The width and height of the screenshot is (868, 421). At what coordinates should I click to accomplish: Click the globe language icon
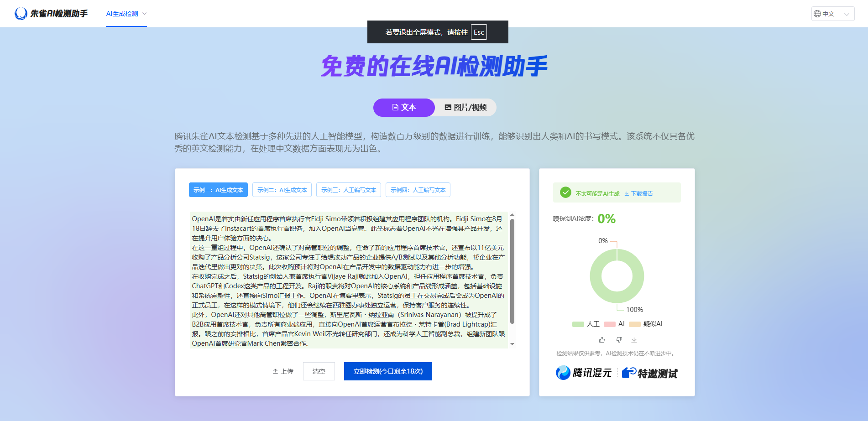pyautogui.click(x=817, y=14)
